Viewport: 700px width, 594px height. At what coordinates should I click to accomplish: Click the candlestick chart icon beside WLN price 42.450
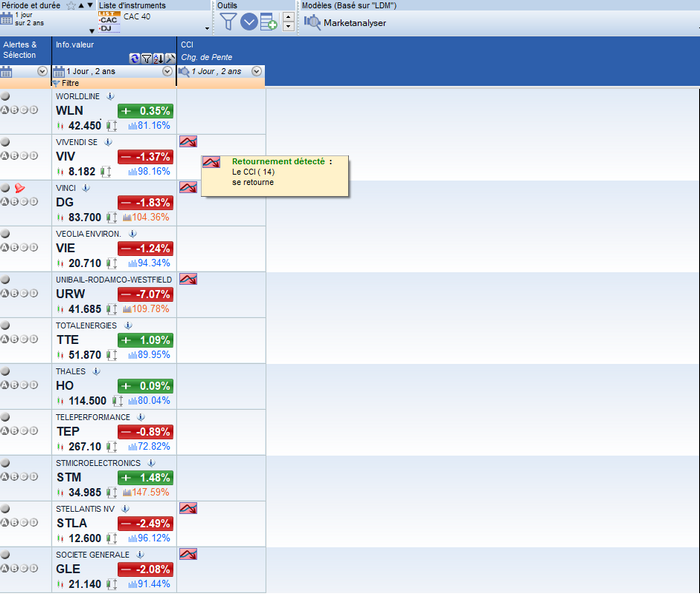[60, 126]
